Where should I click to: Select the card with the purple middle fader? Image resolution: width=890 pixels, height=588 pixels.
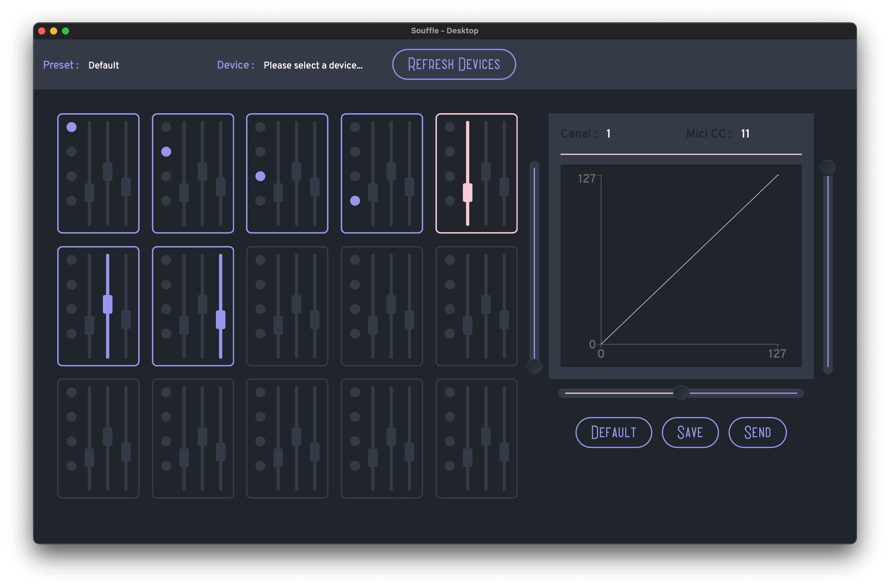98,306
